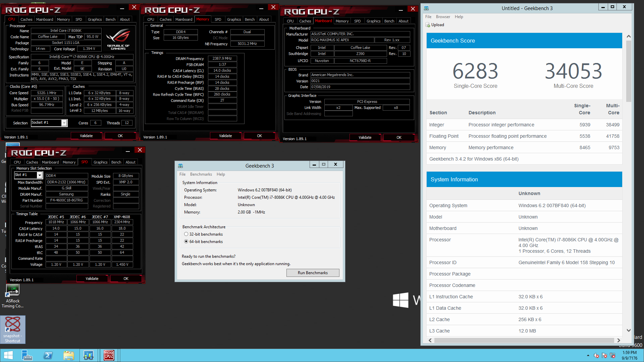The image size is (644, 362).
Task: Click the Geekbench Score section header
Action: tap(524, 41)
